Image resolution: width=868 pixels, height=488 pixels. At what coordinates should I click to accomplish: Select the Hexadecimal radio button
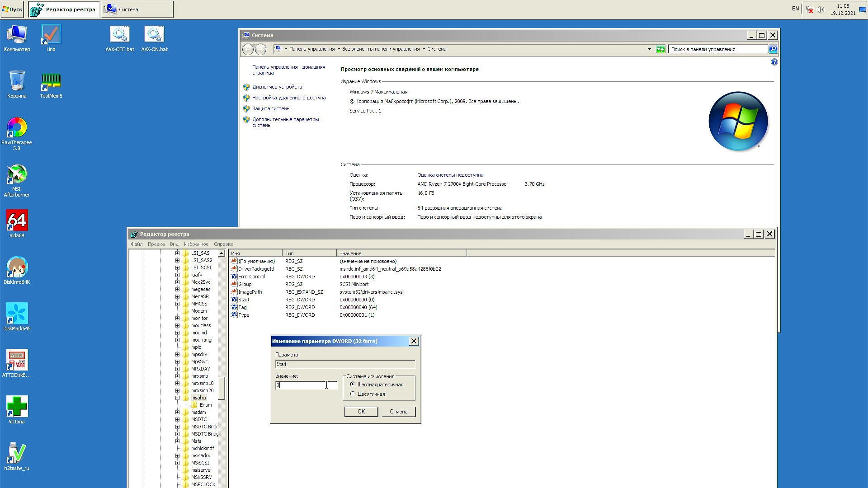point(353,385)
